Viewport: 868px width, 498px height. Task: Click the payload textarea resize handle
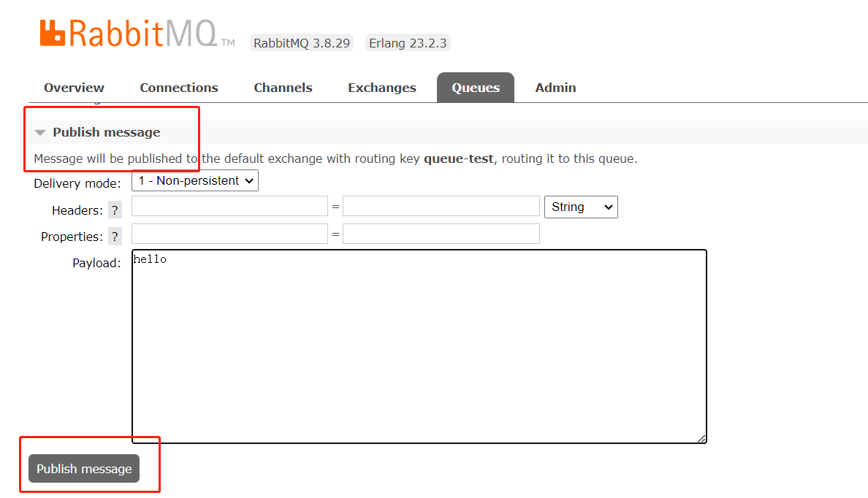point(701,438)
